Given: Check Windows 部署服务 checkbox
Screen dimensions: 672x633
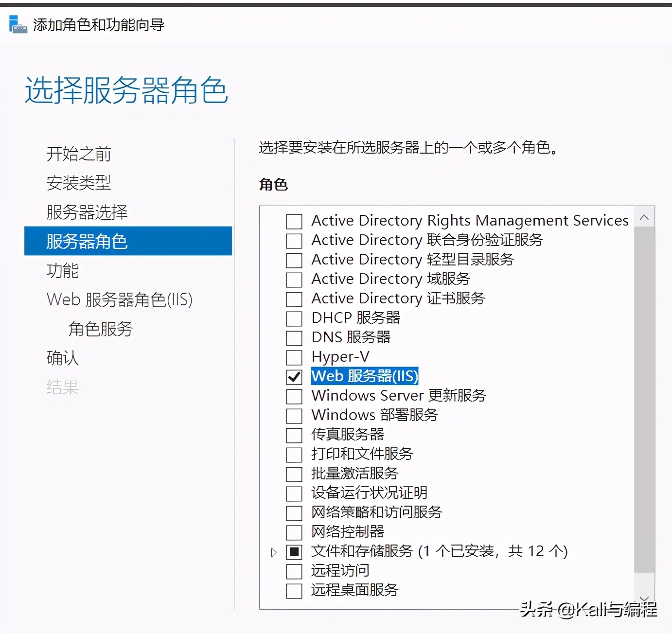Looking at the screenshot, I should pos(294,416).
